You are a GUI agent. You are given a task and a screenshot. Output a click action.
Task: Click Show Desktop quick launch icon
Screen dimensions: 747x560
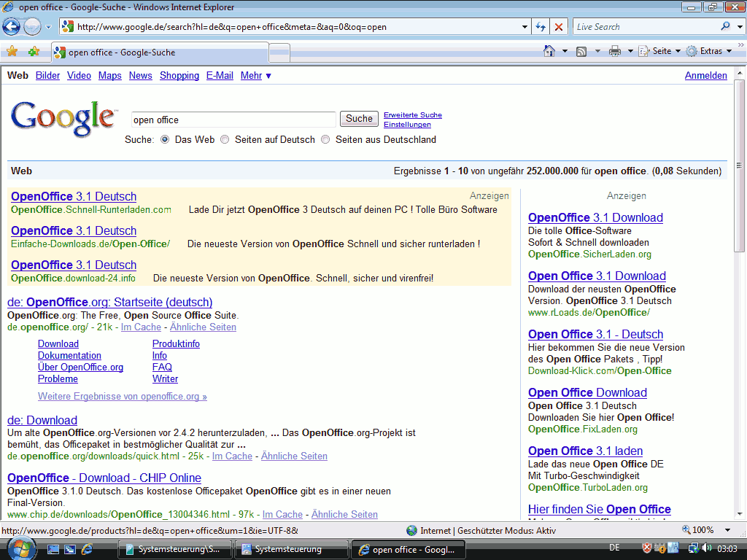coord(53,550)
